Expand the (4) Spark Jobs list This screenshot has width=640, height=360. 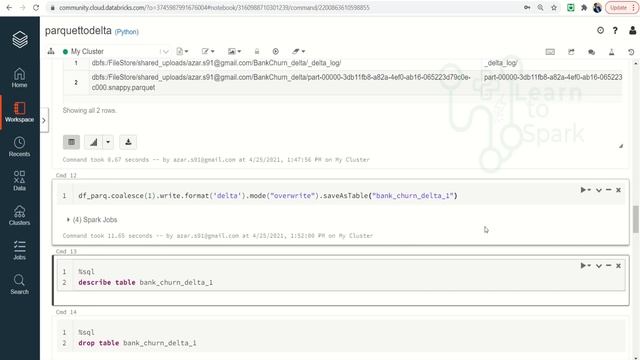[92, 220]
